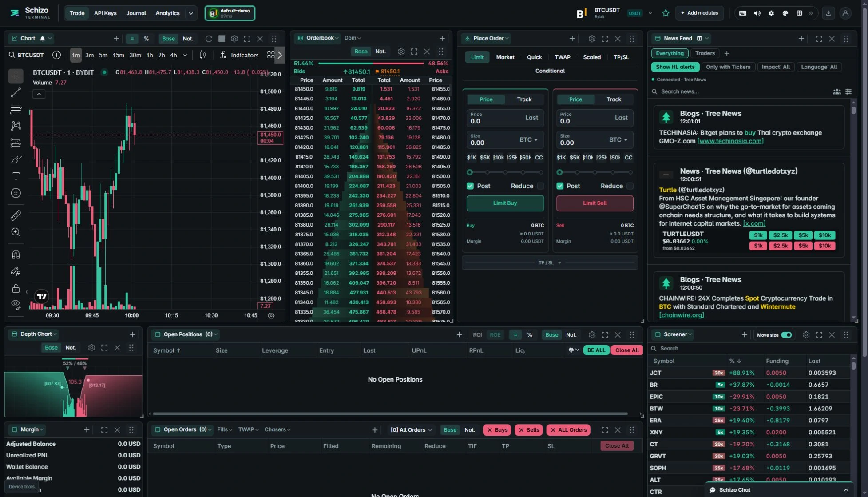
Task: Toggle Post checkbox in the buy panel
Action: pos(470,186)
